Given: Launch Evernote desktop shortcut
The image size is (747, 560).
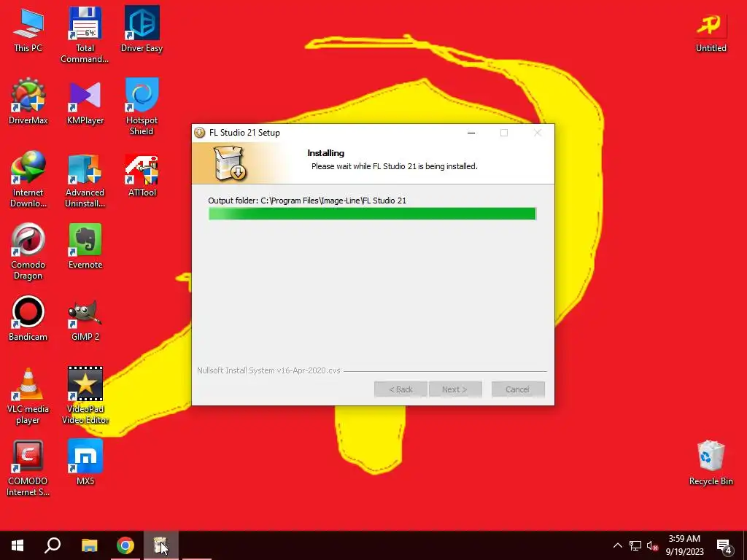Looking at the screenshot, I should pos(85,246).
